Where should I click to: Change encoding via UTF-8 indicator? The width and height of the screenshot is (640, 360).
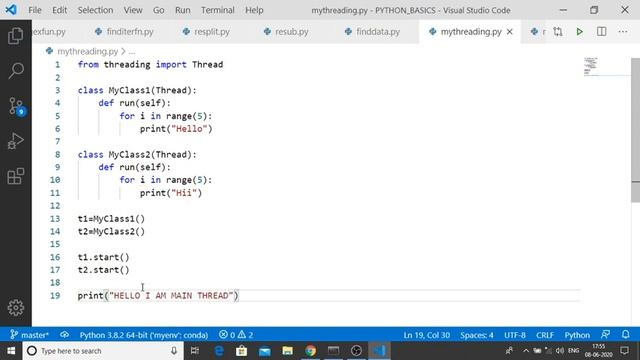tap(515, 335)
